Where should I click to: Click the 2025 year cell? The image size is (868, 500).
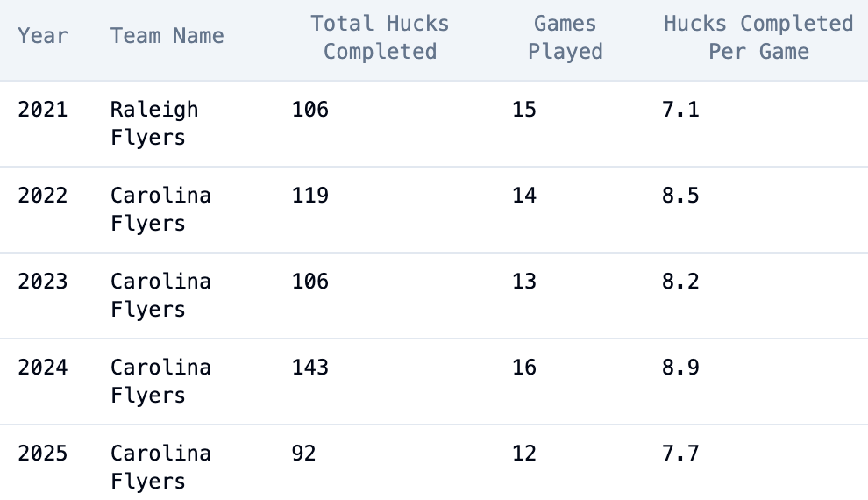[43, 453]
